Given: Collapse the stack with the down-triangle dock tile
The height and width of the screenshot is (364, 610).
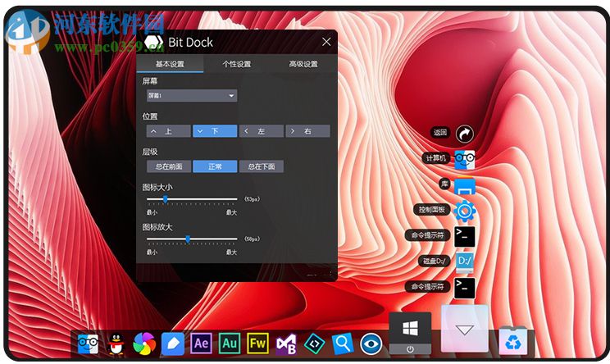Looking at the screenshot, I should point(465,329).
